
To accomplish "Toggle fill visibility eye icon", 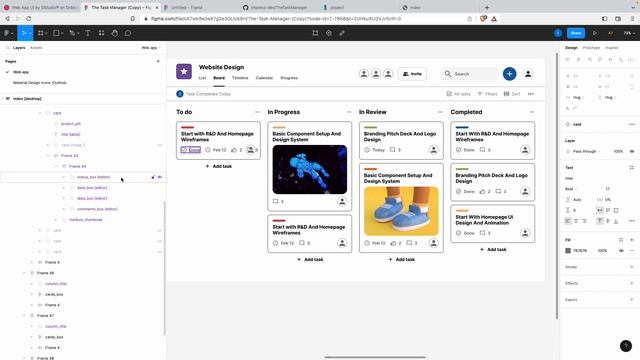I will (621, 251).
